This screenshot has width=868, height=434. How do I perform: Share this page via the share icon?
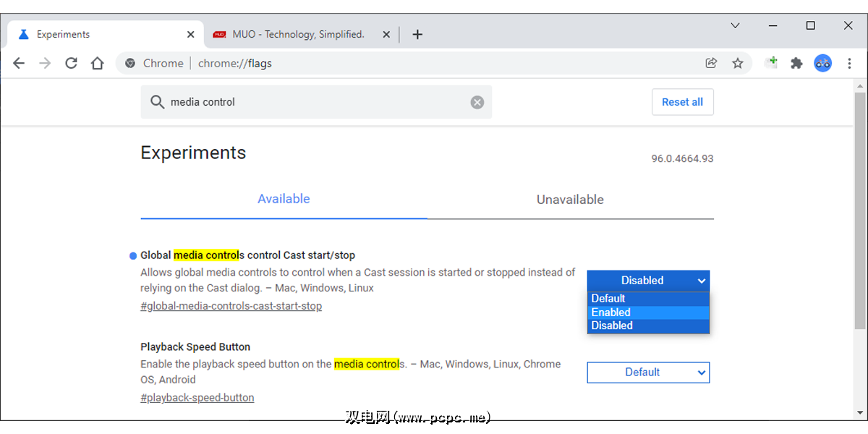(x=711, y=63)
